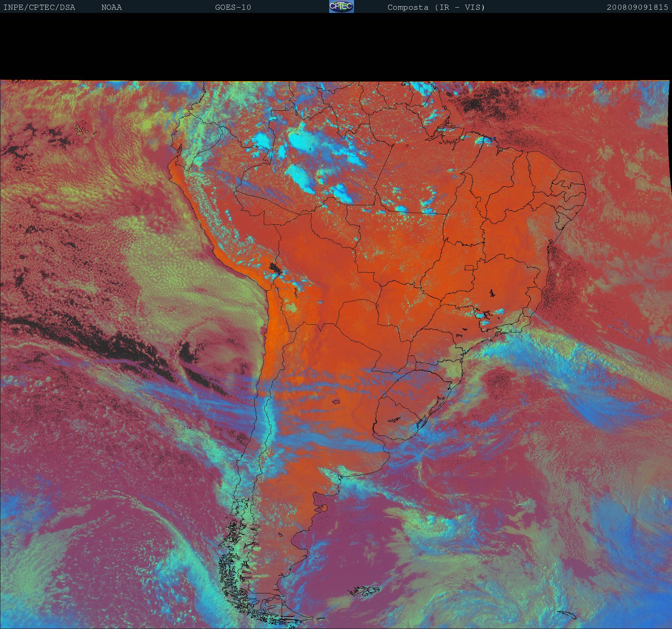Select the GOES-10 satellite label

coord(233,7)
